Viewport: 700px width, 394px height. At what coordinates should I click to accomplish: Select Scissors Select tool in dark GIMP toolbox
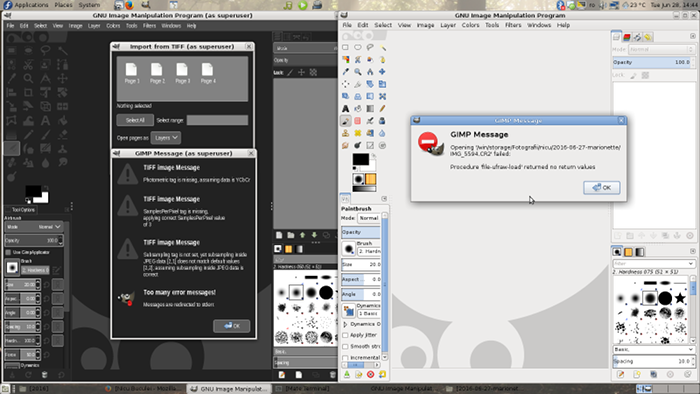tap(28, 65)
